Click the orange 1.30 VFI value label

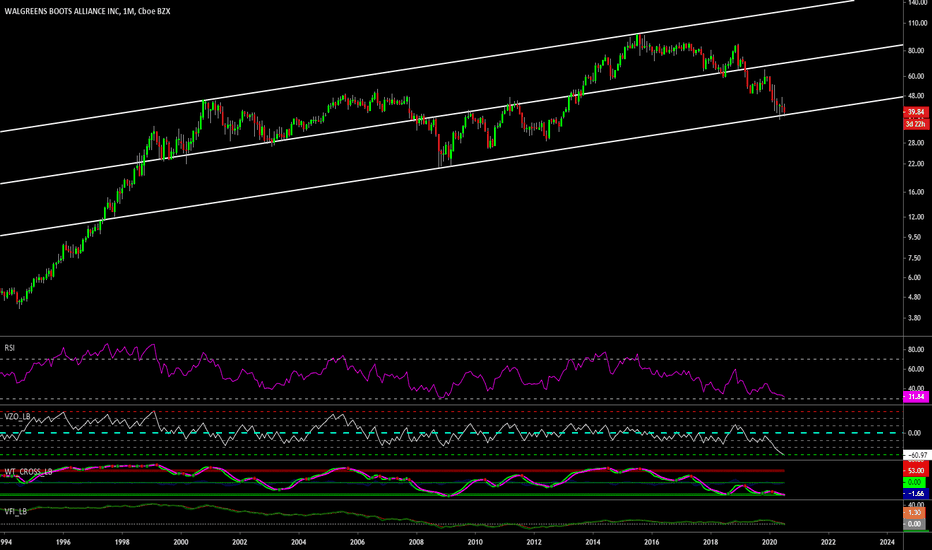tap(914, 513)
